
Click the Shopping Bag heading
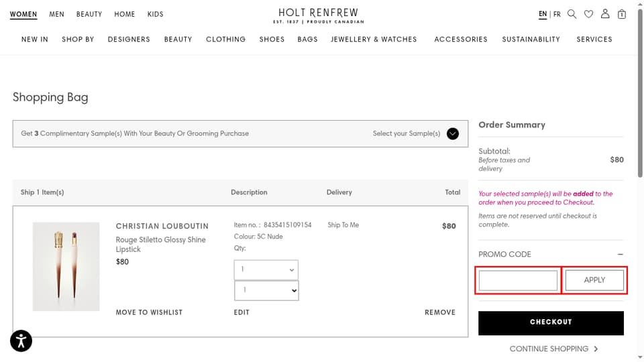50,98
